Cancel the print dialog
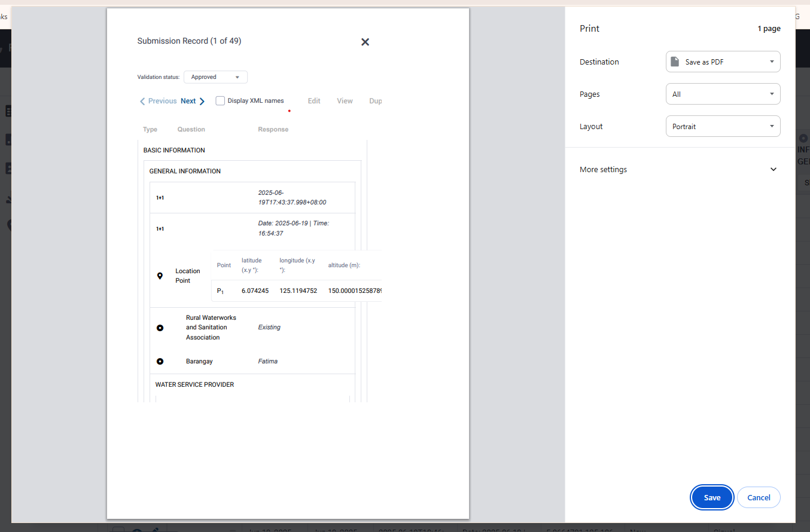The image size is (810, 532). tap(759, 497)
